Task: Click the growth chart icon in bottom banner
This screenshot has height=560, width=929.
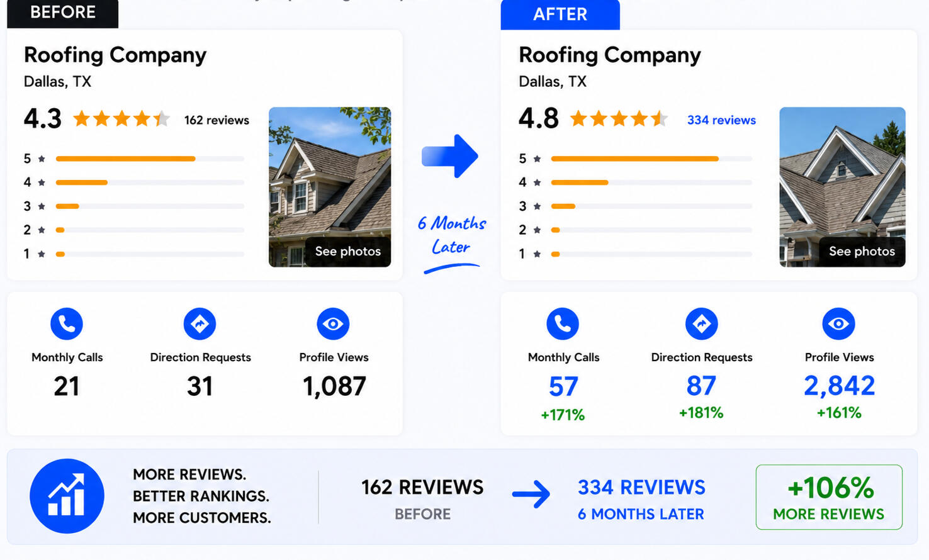Action: coord(67,496)
